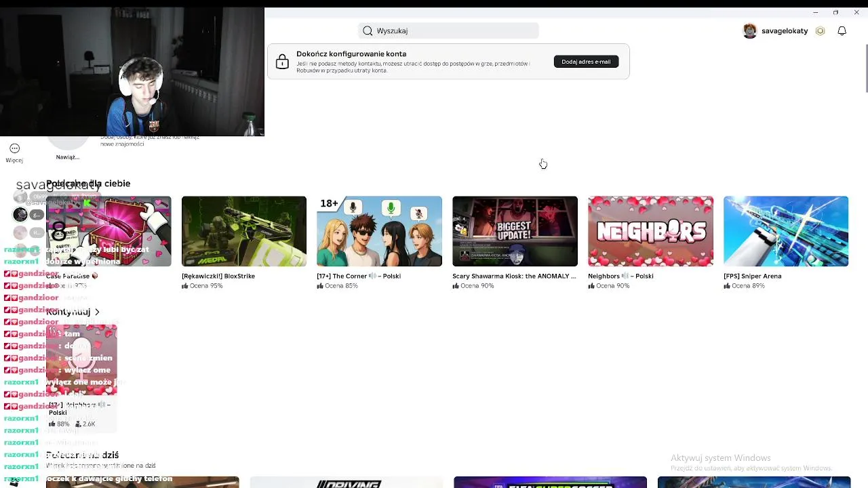868x488 pixels.
Task: Click the [FPS] Sniper Arena title
Action: [x=753, y=276]
